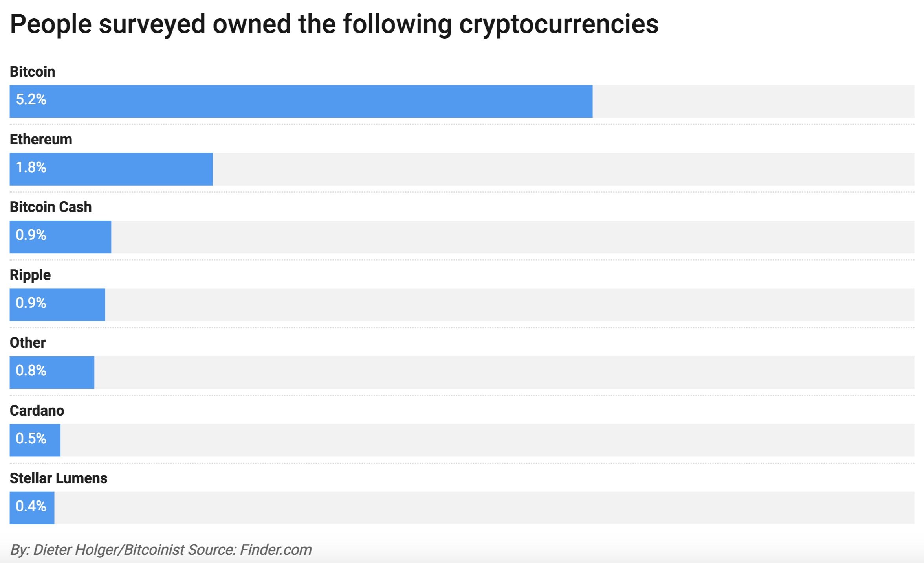Select the Bitcoin Cash label text
This screenshot has height=563, width=924.
[51, 207]
